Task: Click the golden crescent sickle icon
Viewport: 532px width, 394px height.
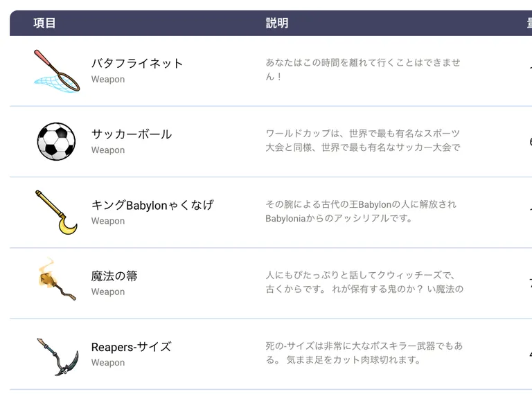Action: point(56,213)
